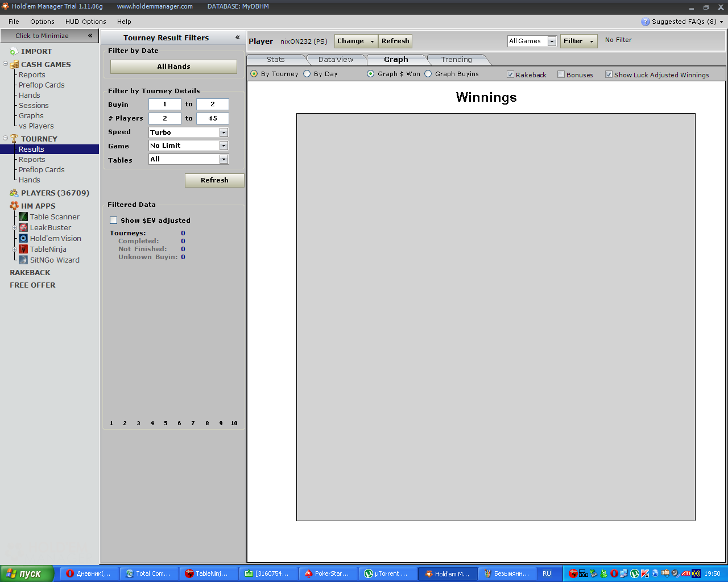Open Suggested FAQs help icon
Viewport: 728px width, 582px height.
click(x=645, y=22)
